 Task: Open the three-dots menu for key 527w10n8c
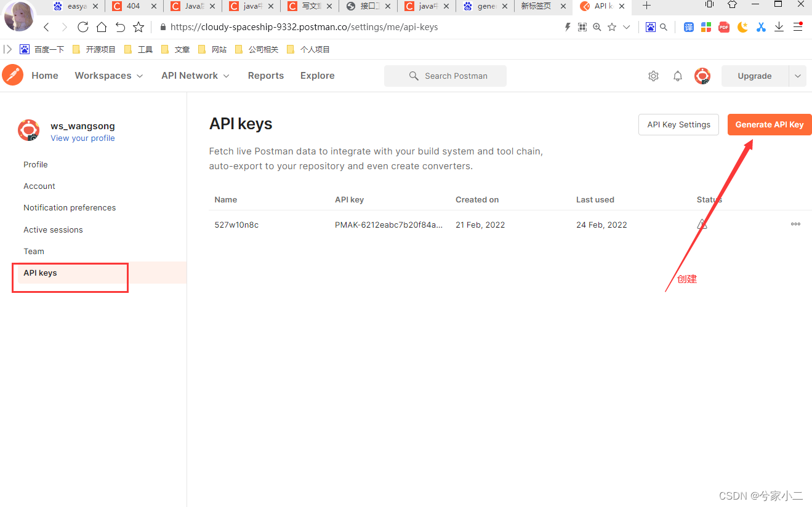795,225
